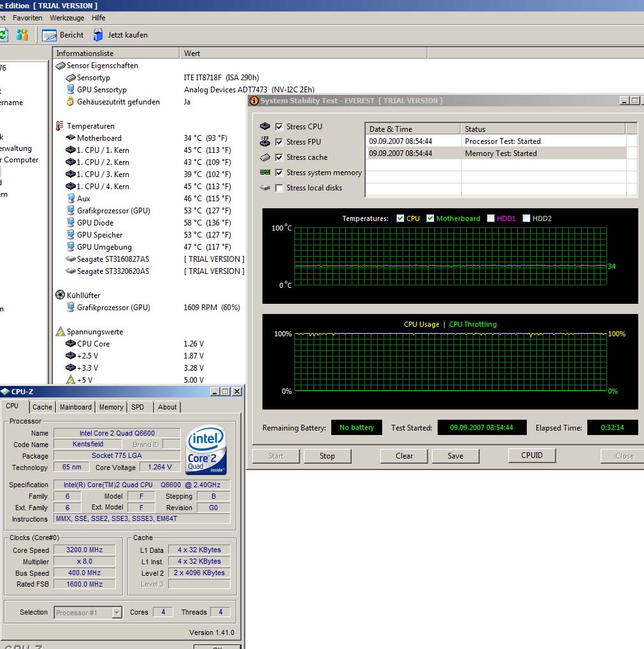Open the Favoriten menu
Image resolution: width=644 pixels, height=649 pixels.
27,18
